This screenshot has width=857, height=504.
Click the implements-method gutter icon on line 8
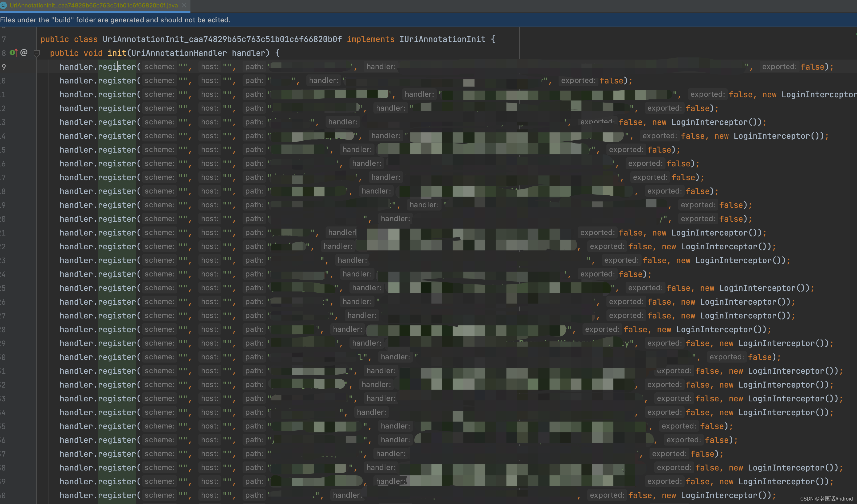click(x=13, y=53)
